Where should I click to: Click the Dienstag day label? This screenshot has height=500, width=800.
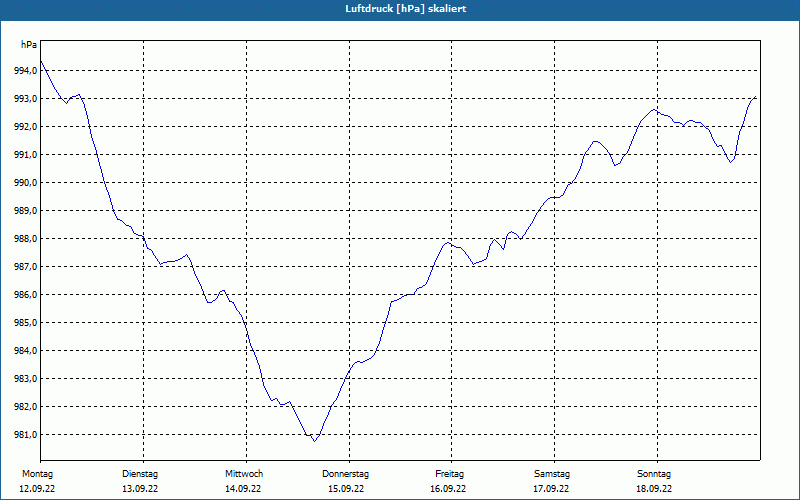[140, 474]
